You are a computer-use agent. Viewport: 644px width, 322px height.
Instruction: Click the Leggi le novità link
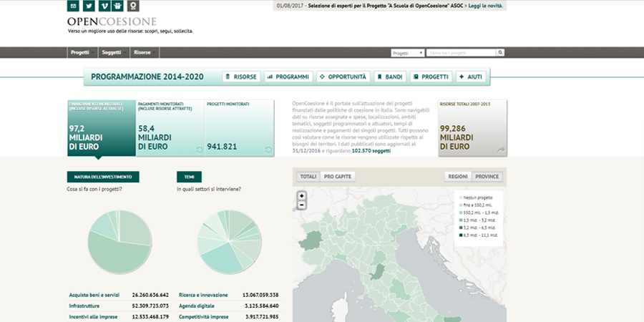(485, 6)
